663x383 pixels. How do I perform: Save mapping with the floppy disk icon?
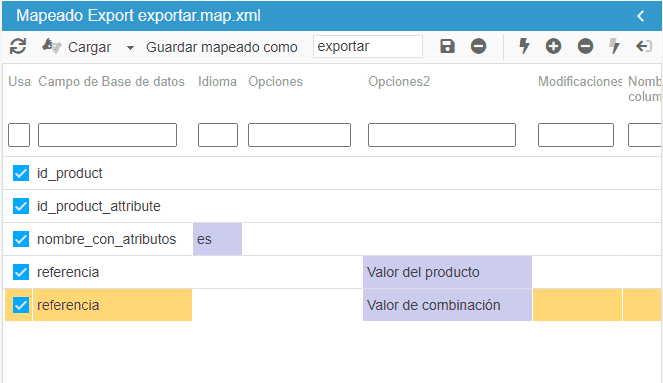pos(447,46)
